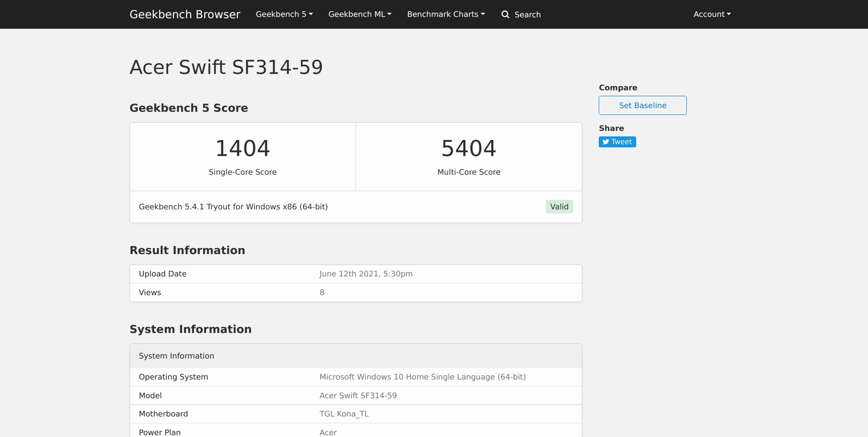The width and height of the screenshot is (868, 437).
Task: Click the Single-Core Score label
Action: pos(243,172)
